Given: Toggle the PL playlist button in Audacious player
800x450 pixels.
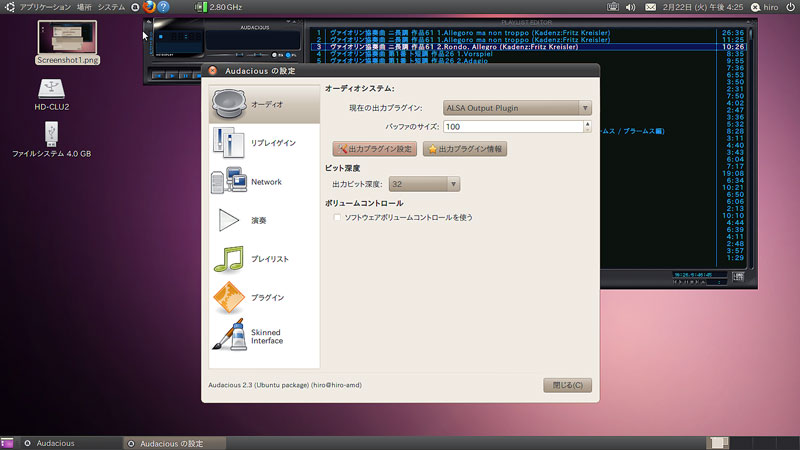Looking at the screenshot, I should tap(291, 55).
